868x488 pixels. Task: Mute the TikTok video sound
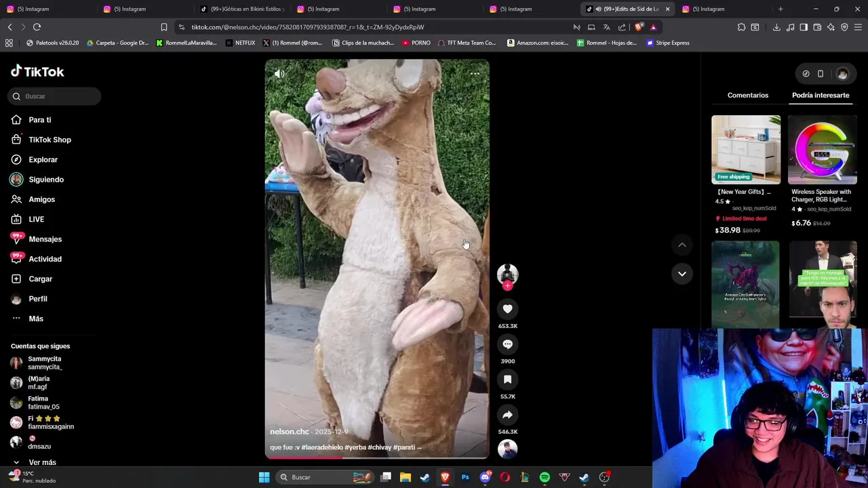click(x=279, y=73)
